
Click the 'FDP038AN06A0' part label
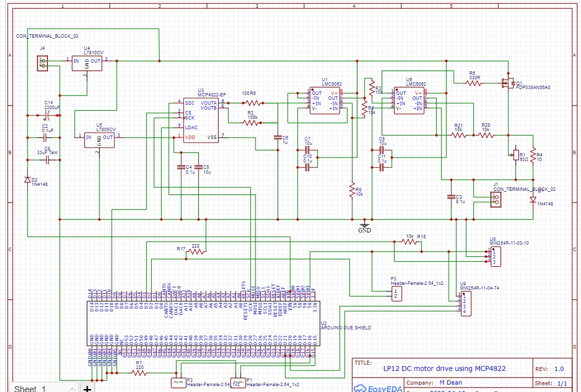tap(533, 88)
